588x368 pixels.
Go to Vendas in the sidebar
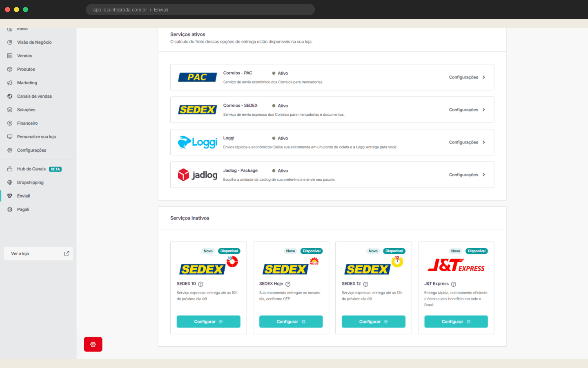(x=24, y=56)
